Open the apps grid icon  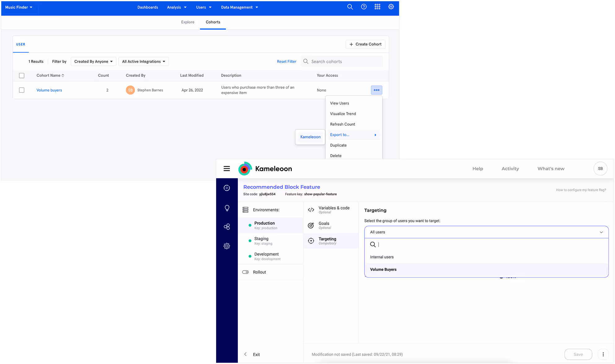(377, 7)
